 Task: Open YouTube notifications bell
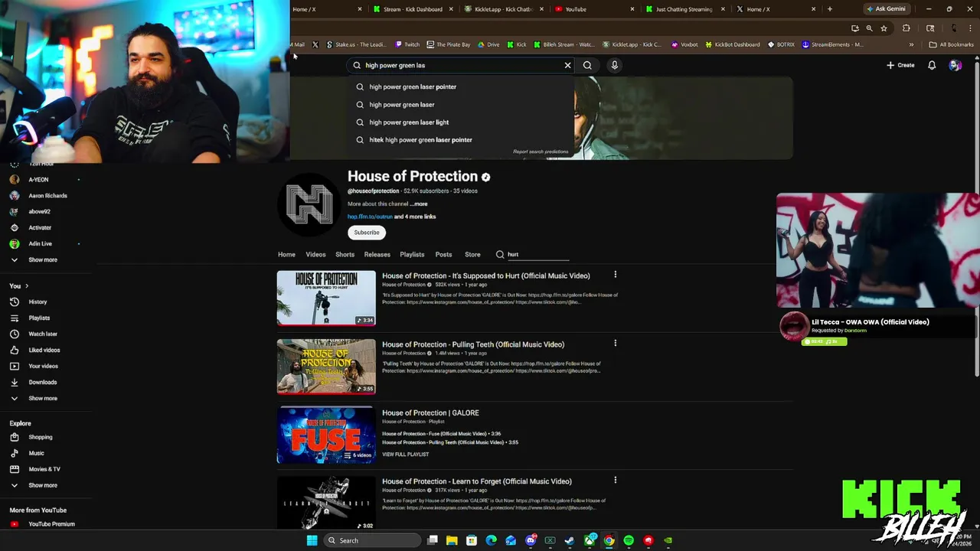pos(932,65)
